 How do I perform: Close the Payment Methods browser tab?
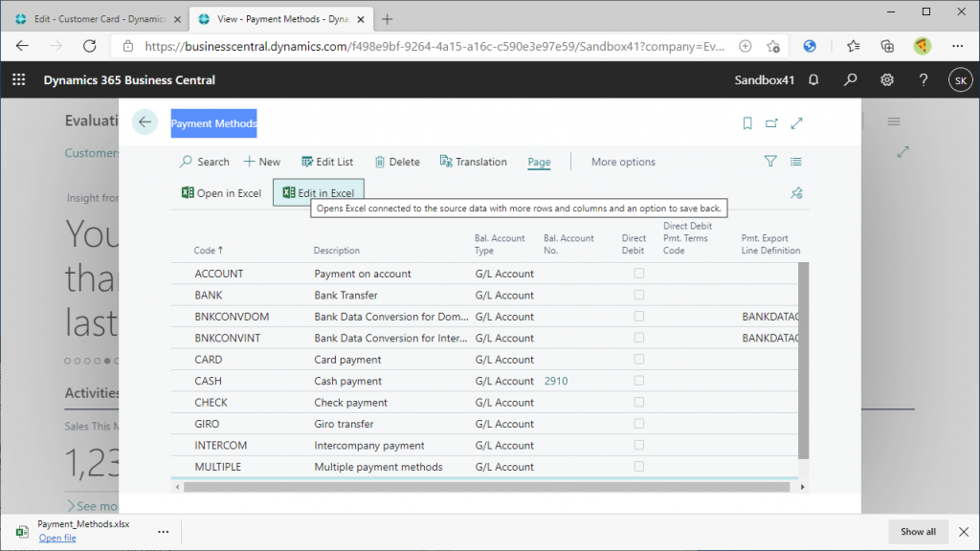coord(361,19)
